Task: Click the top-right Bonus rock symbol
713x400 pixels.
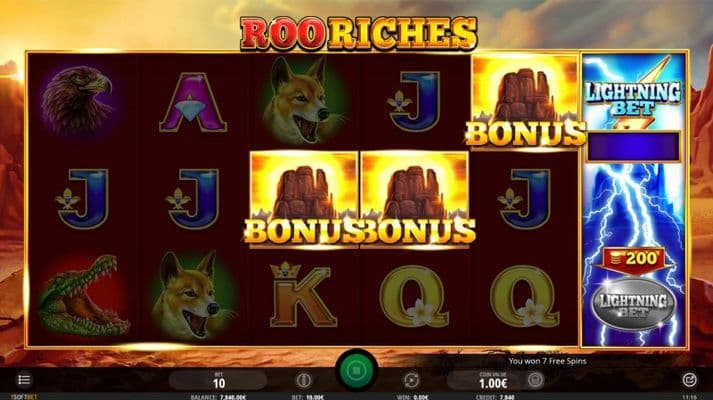Action: [x=525, y=102]
